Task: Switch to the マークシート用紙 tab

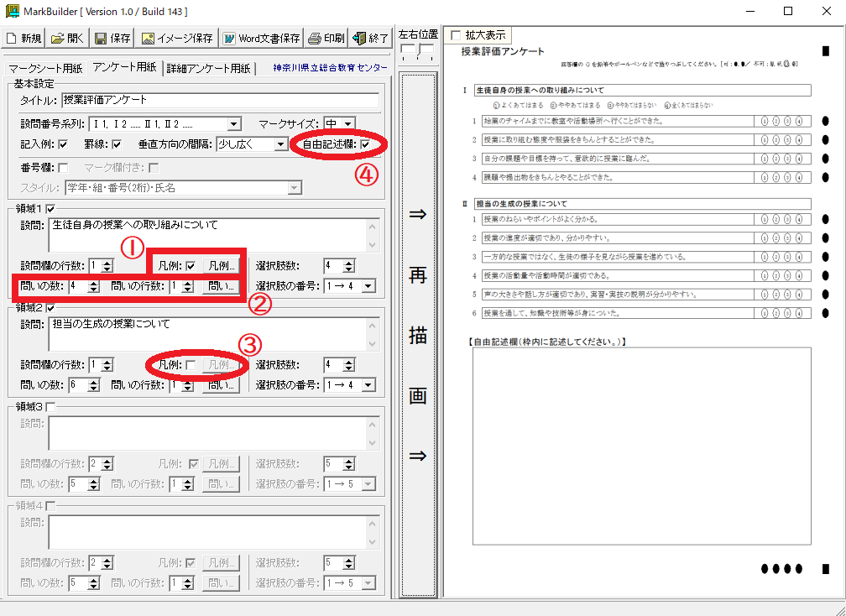Action: coord(46,69)
